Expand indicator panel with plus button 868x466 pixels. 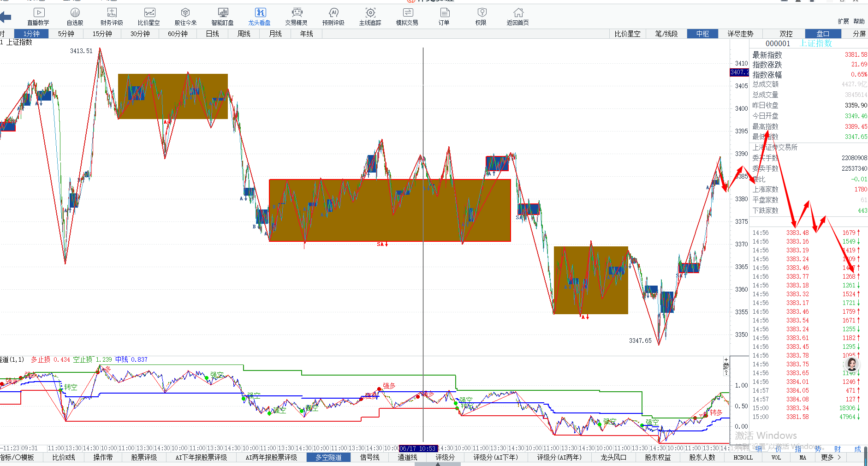[x=726, y=360]
